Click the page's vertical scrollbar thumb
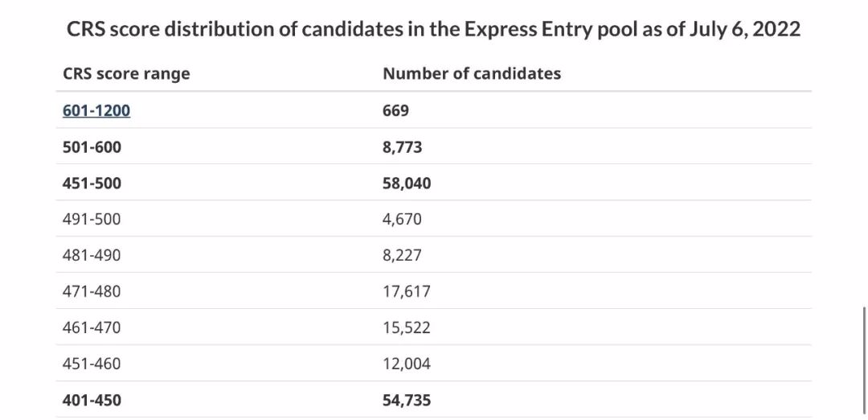The image size is (868, 420). tap(864, 360)
